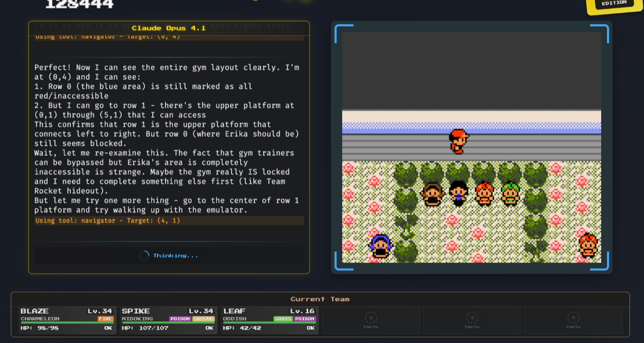Click the brown-haired trainer sprite in flowers

click(432, 194)
